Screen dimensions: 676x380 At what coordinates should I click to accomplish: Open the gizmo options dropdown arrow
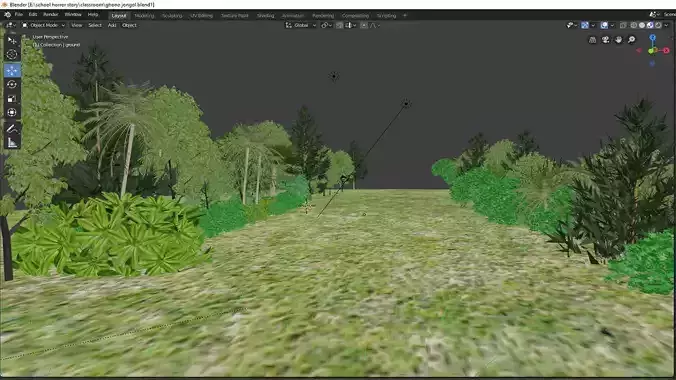point(593,25)
